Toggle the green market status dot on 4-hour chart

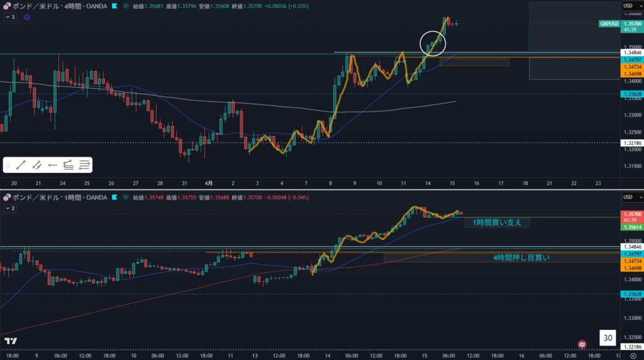pos(126,6)
